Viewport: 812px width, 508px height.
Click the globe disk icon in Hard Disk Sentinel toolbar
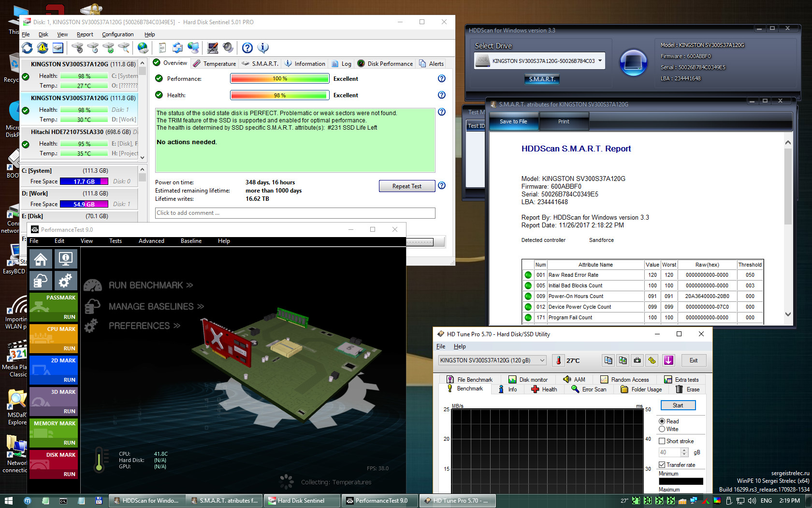tap(143, 47)
